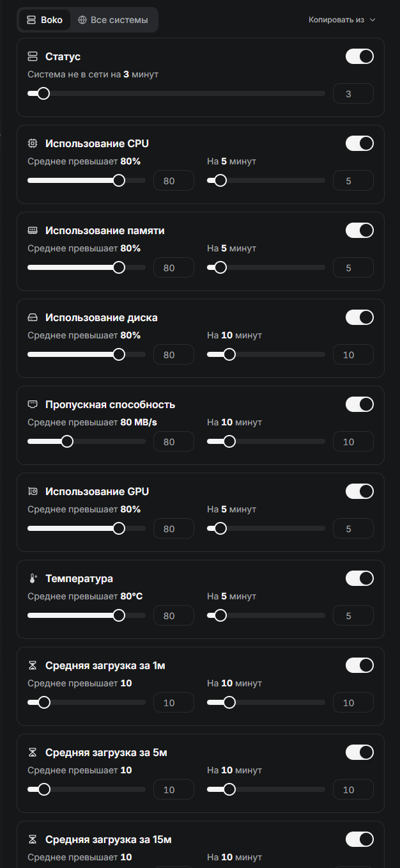The height and width of the screenshot is (868, 400).
Task: Click the CPU chip icon beside Использование CPU
Action: pyautogui.click(x=33, y=143)
